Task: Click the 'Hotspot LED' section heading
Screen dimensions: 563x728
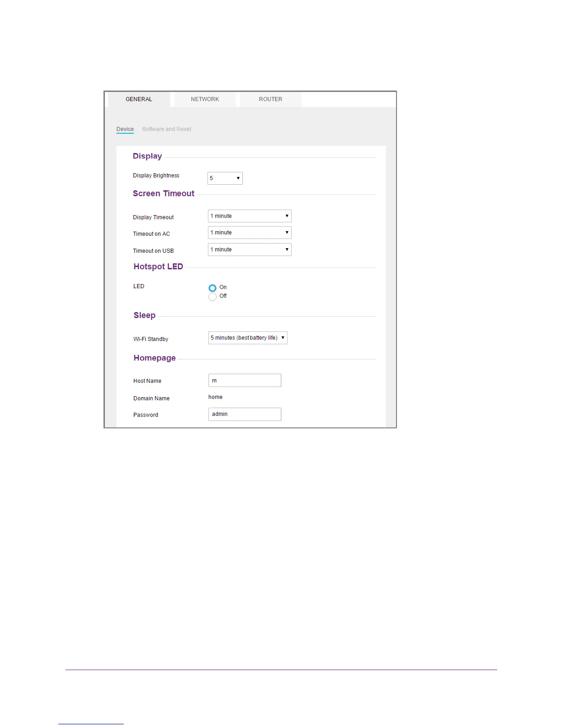Action: [158, 267]
